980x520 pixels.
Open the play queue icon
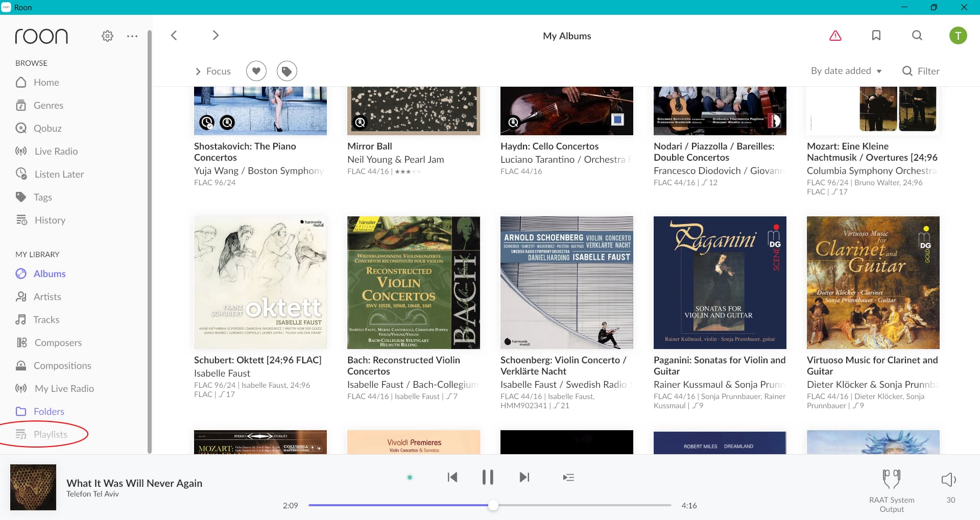pyautogui.click(x=568, y=478)
